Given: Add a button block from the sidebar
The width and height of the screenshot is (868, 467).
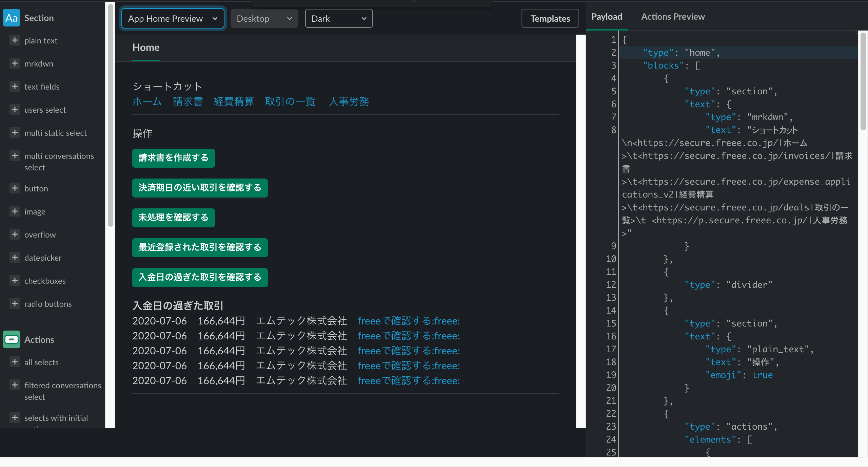Looking at the screenshot, I should (15, 188).
